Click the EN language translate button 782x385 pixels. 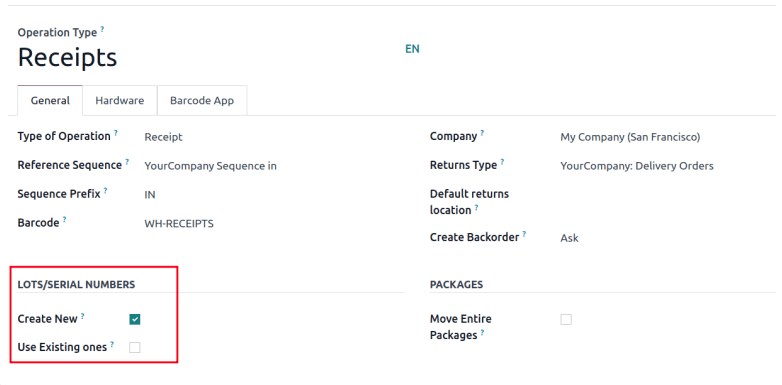(x=412, y=49)
